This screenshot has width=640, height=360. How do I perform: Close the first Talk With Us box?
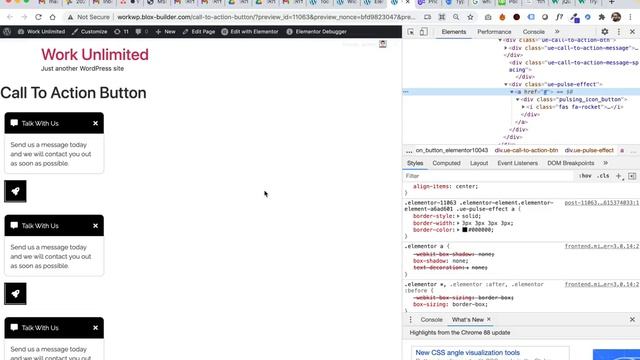(95, 123)
